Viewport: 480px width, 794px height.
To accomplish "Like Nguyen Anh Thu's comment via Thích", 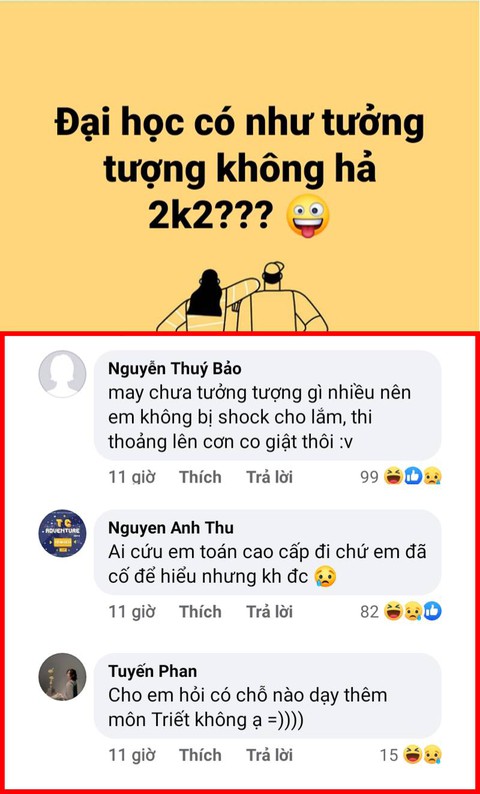I will [x=200, y=612].
